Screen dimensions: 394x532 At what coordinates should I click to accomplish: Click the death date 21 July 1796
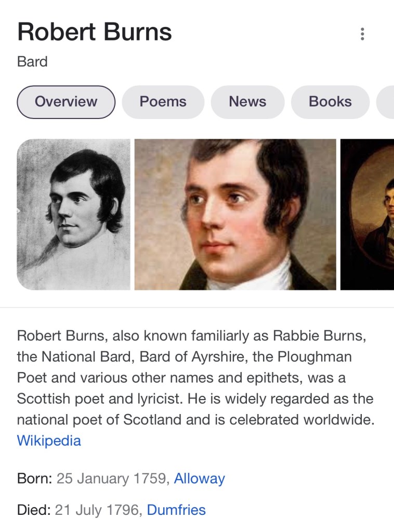pyautogui.click(x=98, y=510)
